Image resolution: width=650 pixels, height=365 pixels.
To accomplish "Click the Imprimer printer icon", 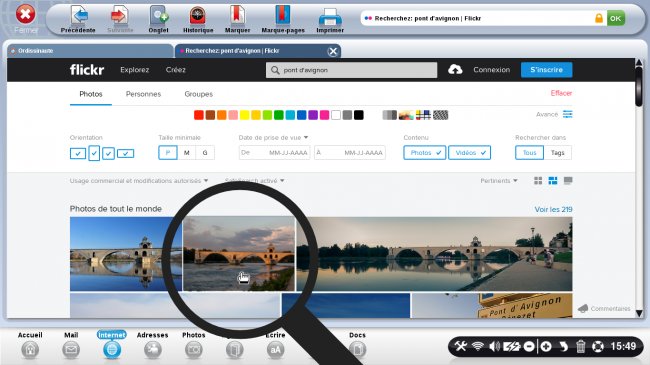I will [x=330, y=17].
